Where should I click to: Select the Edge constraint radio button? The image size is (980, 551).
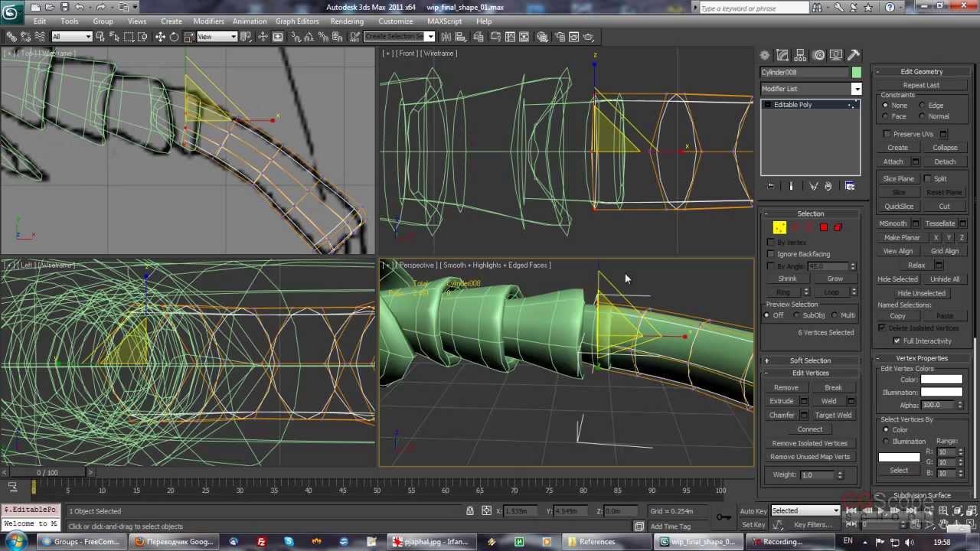(x=922, y=106)
